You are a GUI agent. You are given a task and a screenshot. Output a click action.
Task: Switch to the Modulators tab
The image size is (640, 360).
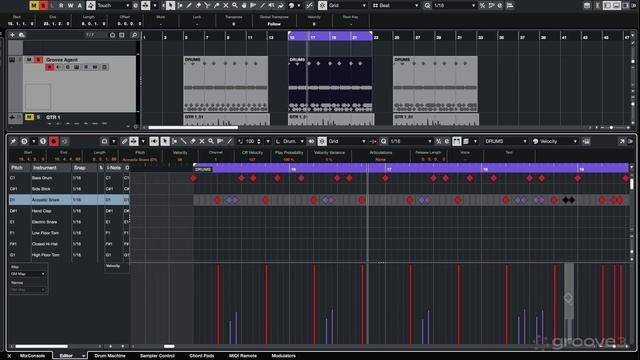[284, 356]
